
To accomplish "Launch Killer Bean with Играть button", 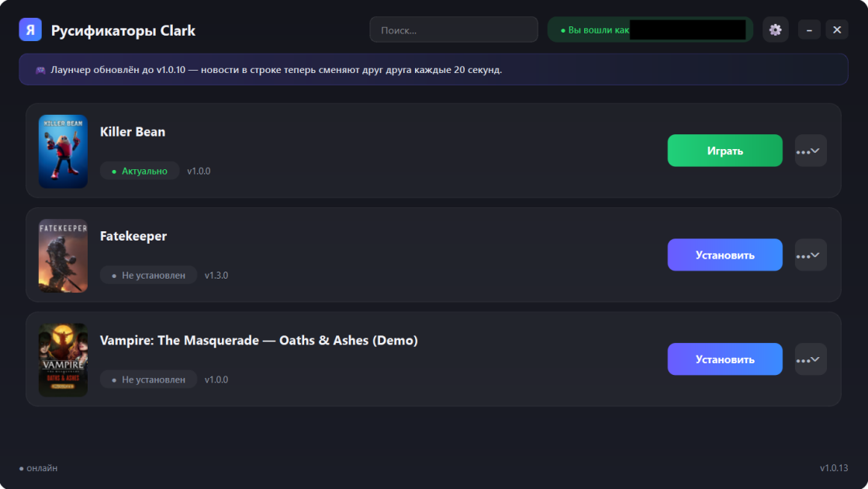I will pyautogui.click(x=724, y=151).
